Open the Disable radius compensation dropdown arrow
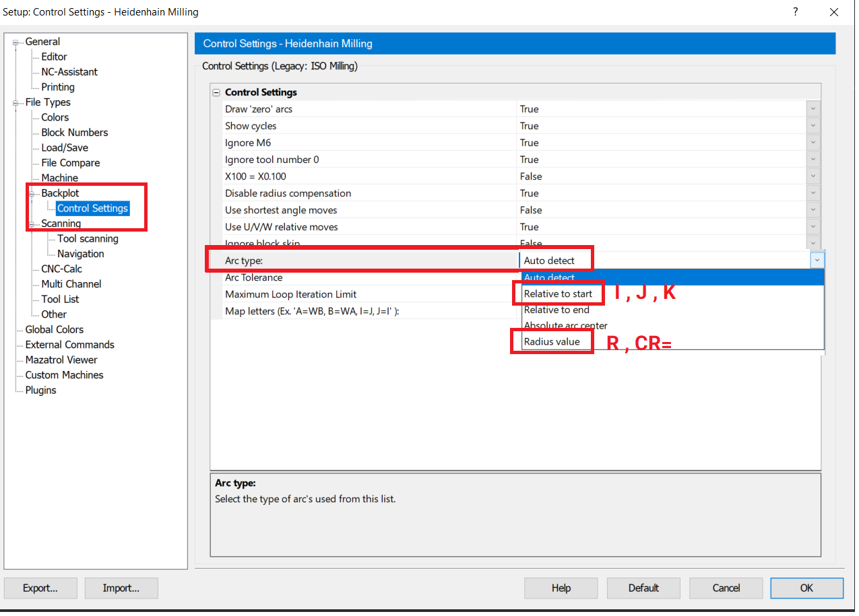The width and height of the screenshot is (859, 616). click(x=813, y=193)
